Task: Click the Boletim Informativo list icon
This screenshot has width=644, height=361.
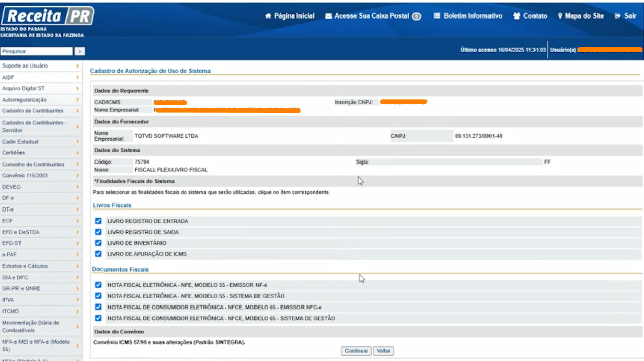Action: 437,16
